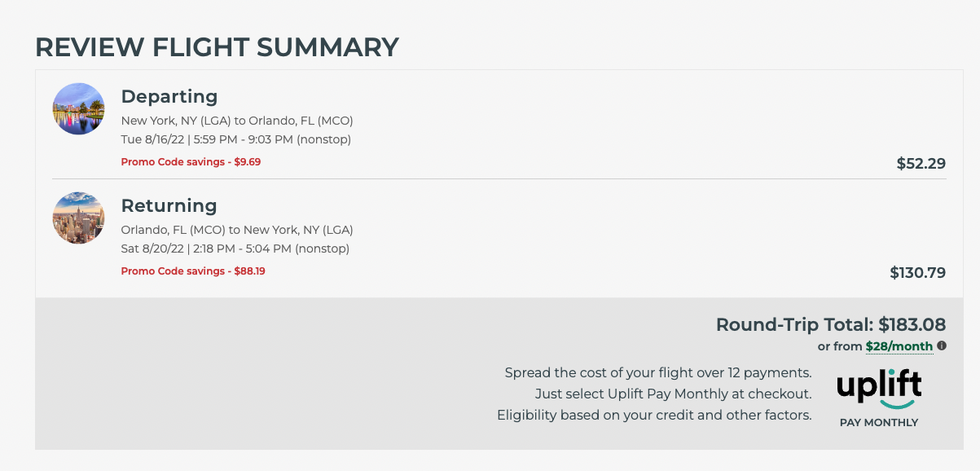Click the 'Eligibility based on your credit' text
980x471 pixels.
[654, 415]
